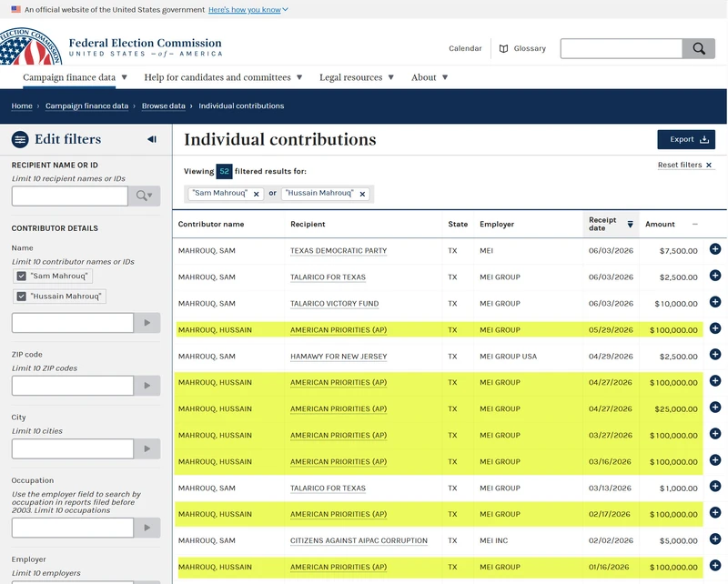Collapse the Edit filters panel arrow
Screen dimensions: 728x584
click(x=152, y=139)
